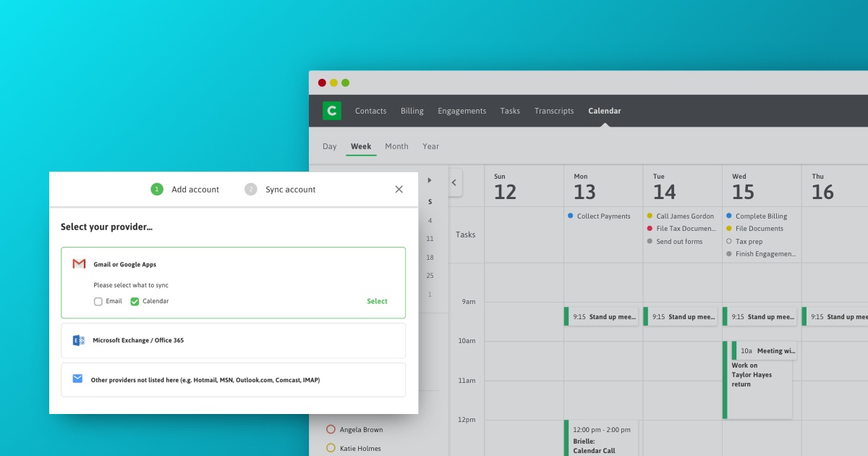Open the Collect Payments task

pos(599,216)
